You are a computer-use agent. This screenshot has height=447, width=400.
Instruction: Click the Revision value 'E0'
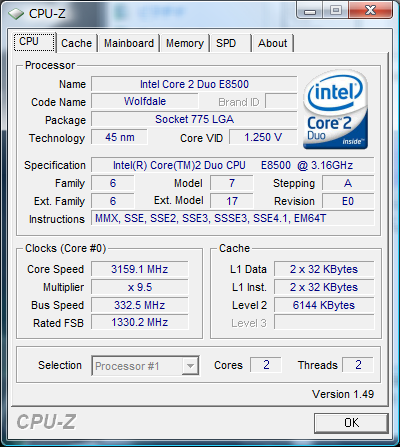point(348,201)
